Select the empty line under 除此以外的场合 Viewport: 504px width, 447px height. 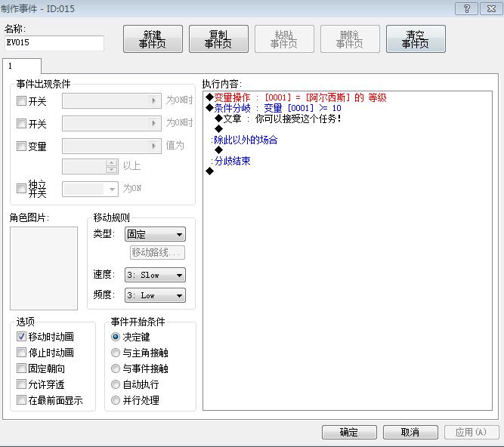pyautogui.click(x=219, y=150)
